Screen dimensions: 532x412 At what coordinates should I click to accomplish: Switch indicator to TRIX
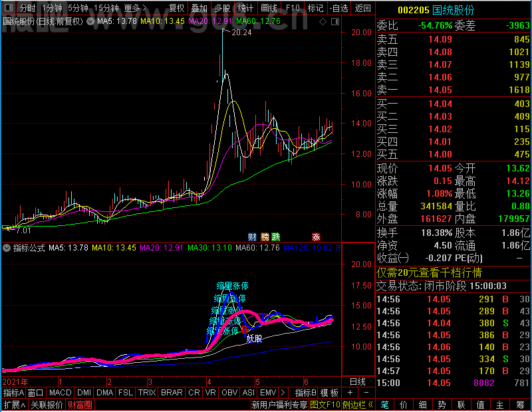click(x=147, y=393)
